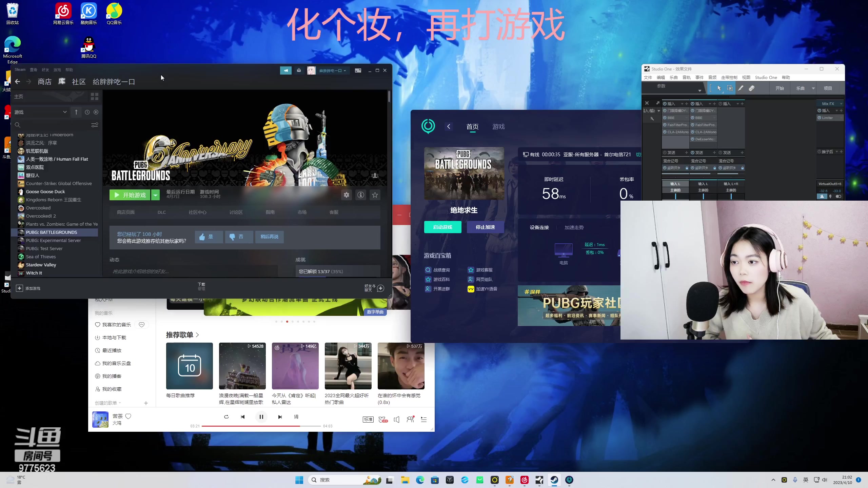This screenshot has height=488, width=868.
Task: Expand 推荐歌单 chevron in NetEase Music
Action: point(198,335)
